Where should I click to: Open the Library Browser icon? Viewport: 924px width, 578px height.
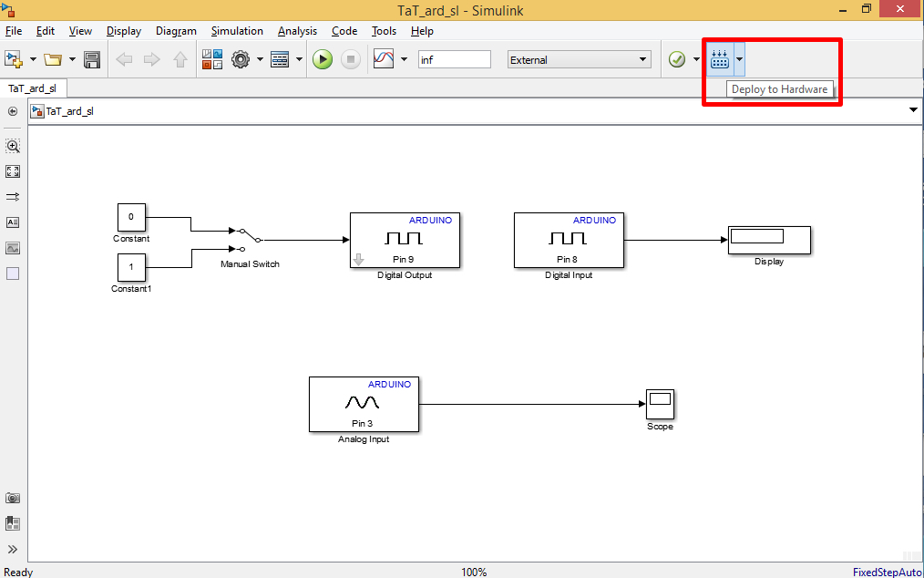(212, 59)
